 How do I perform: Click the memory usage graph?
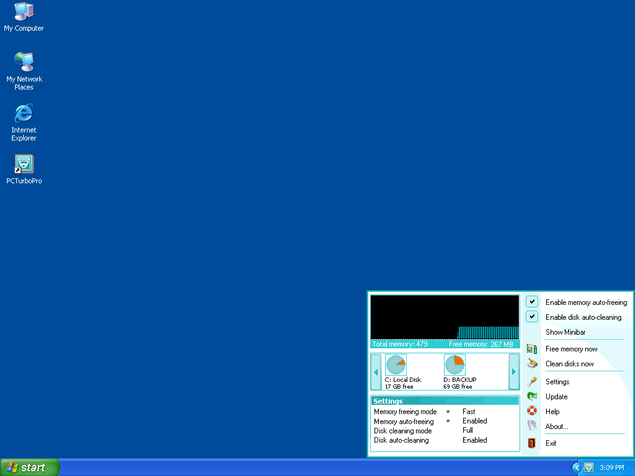[x=444, y=318]
